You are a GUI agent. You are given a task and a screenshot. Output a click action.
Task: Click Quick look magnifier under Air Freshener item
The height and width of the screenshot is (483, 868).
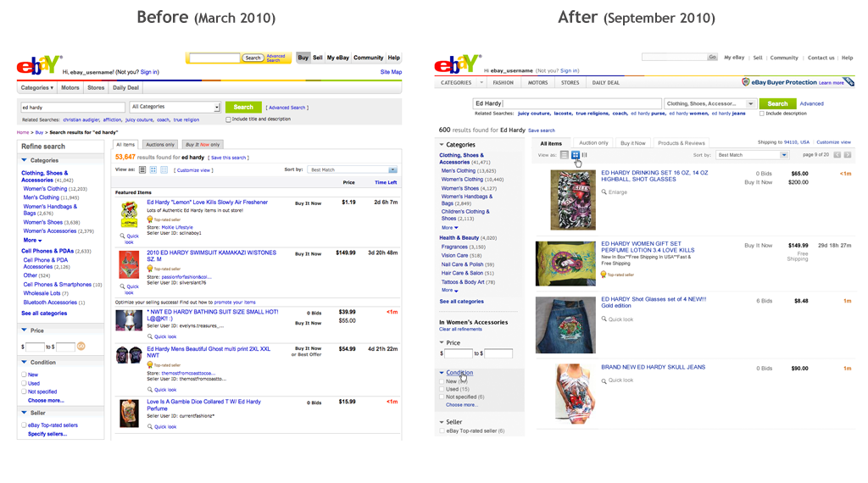pos(122,236)
